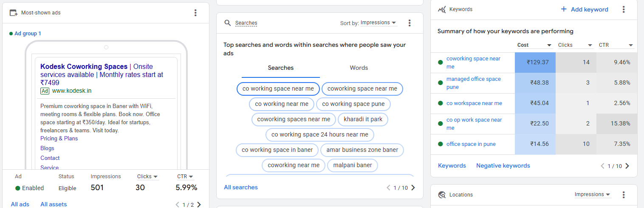Select the 'co working space near me' chip
The image size is (644, 208).
coord(278,89)
